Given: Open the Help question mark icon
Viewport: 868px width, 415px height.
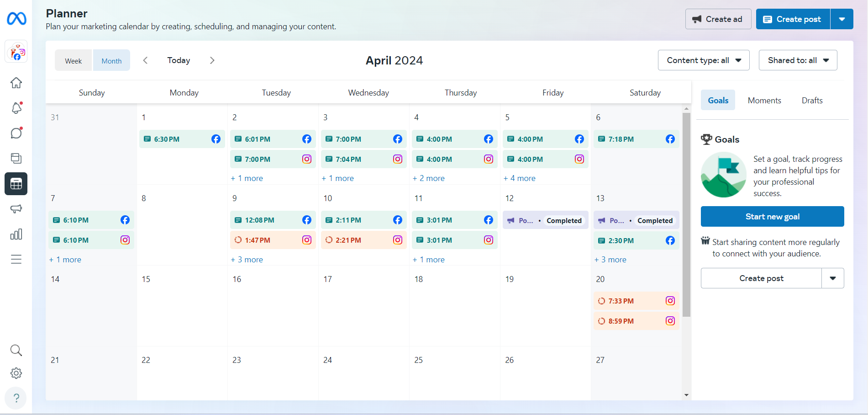Looking at the screenshot, I should (x=16, y=398).
